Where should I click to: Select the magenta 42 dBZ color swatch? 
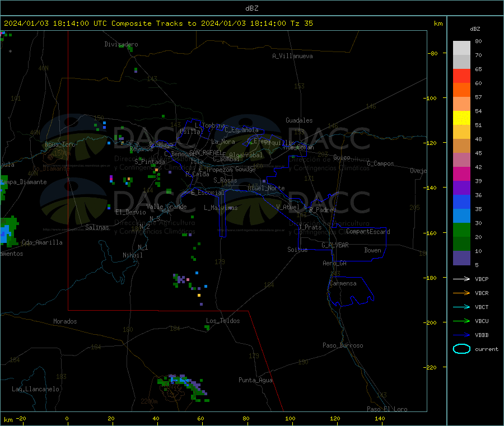[x=461, y=174]
